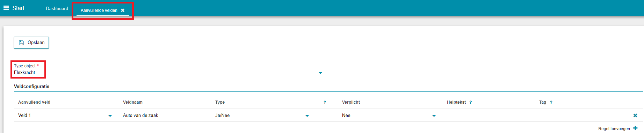644x133 pixels.
Task: Click the Opslaan save button
Action: (31, 43)
